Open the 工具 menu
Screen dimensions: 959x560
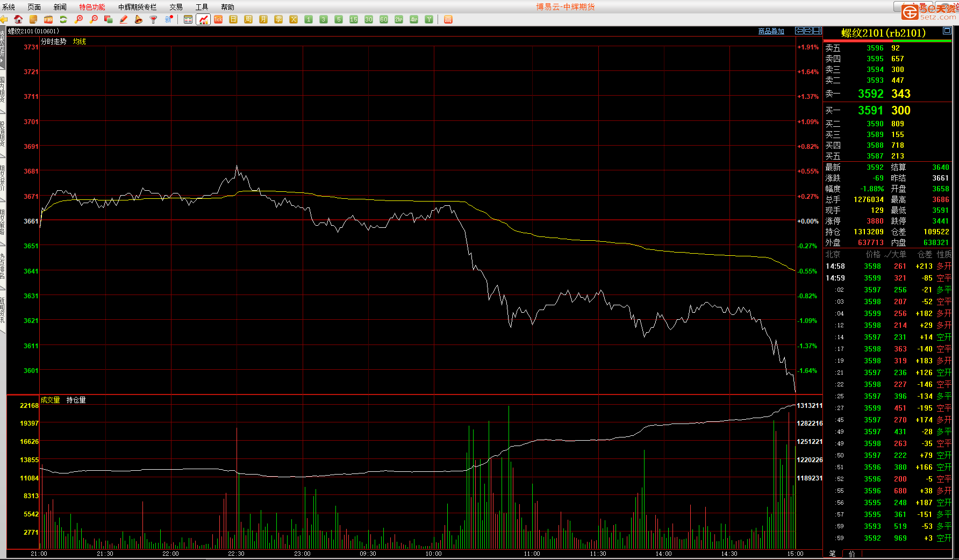[202, 7]
